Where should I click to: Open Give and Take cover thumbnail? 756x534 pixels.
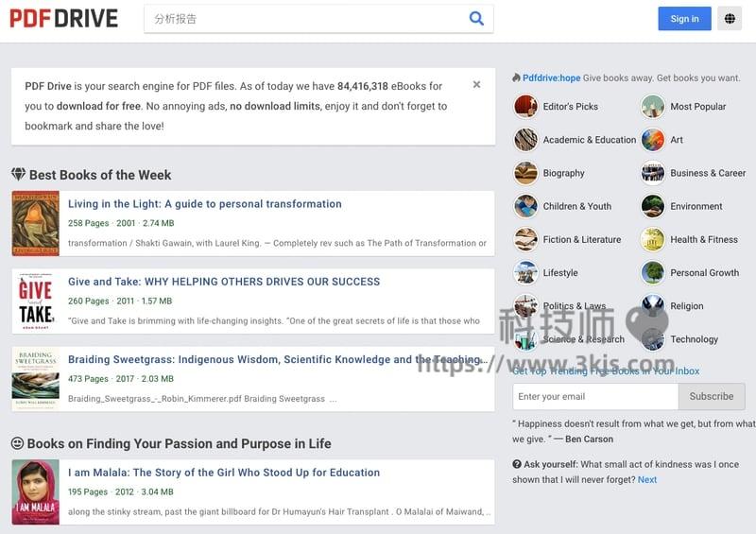point(36,301)
